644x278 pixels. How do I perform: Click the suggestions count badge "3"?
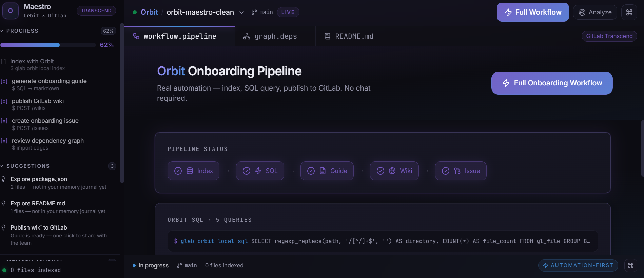[x=112, y=166]
